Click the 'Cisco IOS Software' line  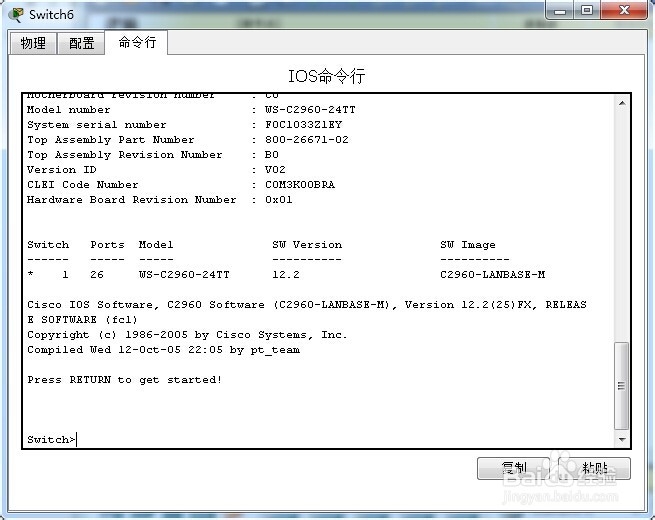point(307,312)
